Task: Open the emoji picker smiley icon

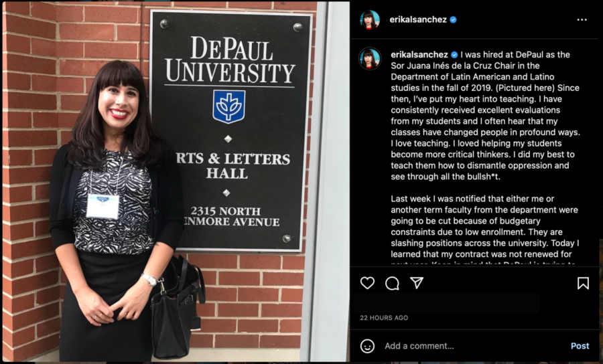Action: (x=367, y=346)
